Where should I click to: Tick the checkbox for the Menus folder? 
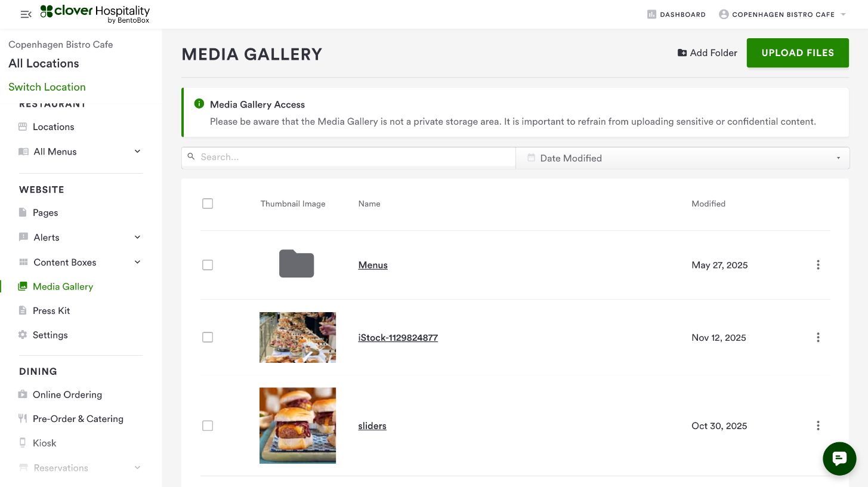click(208, 265)
